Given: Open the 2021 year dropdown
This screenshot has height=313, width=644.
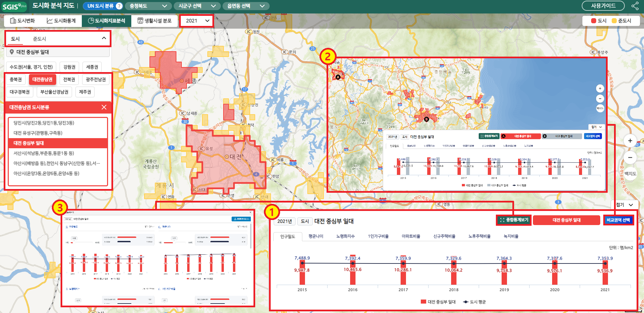Looking at the screenshot, I should coord(197,21).
